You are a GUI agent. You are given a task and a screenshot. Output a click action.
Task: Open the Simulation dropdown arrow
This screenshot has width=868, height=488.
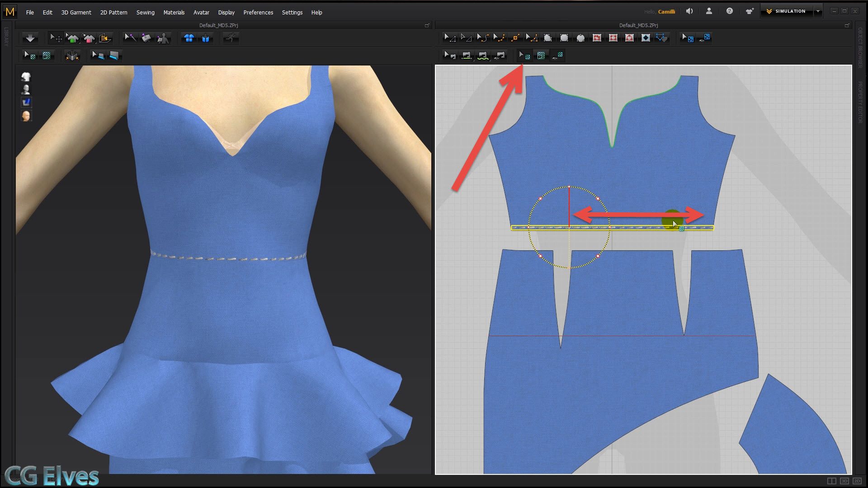click(817, 11)
